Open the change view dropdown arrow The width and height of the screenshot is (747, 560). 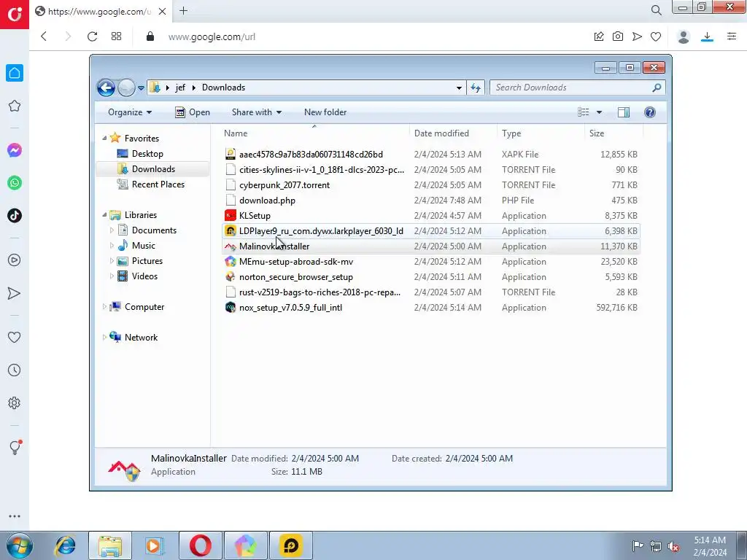[600, 112]
